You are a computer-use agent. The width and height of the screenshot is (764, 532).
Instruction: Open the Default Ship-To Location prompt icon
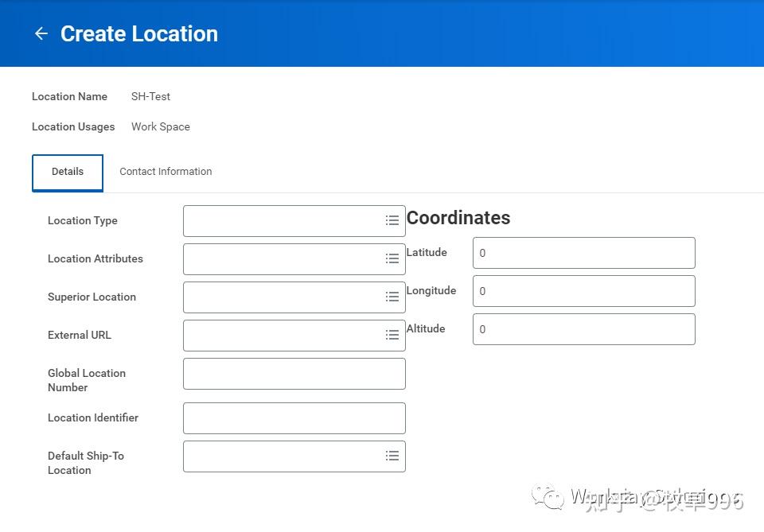coord(392,456)
